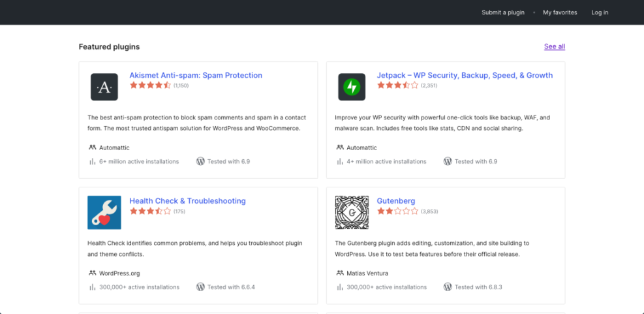The width and height of the screenshot is (644, 314).
Task: Open the Health Check wrench heart icon
Action: pyautogui.click(x=104, y=212)
